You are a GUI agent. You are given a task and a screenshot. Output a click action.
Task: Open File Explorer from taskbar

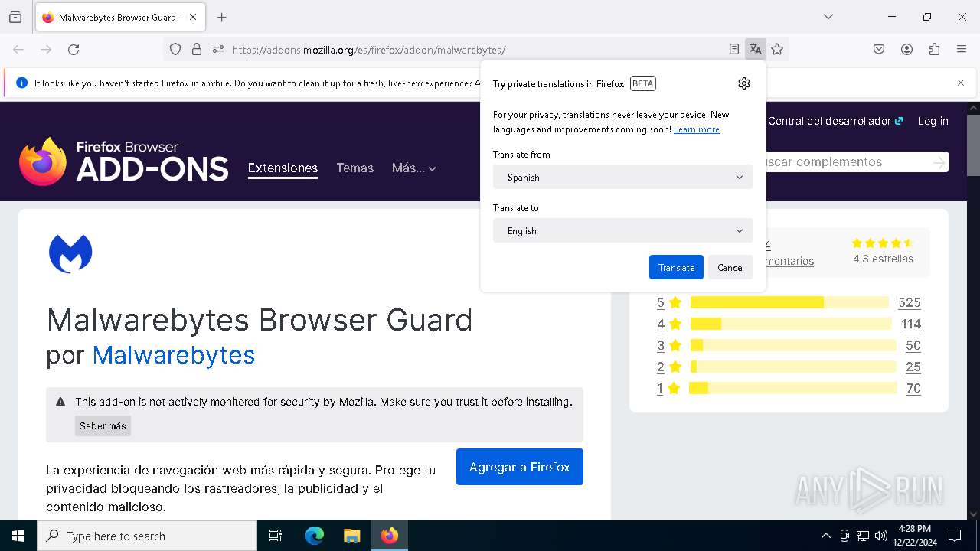point(351,536)
